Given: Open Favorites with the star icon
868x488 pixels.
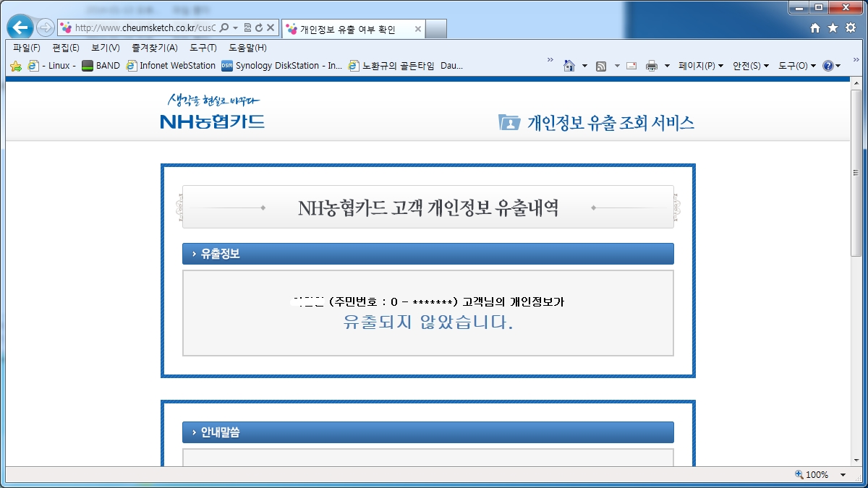Looking at the screenshot, I should coord(833,28).
